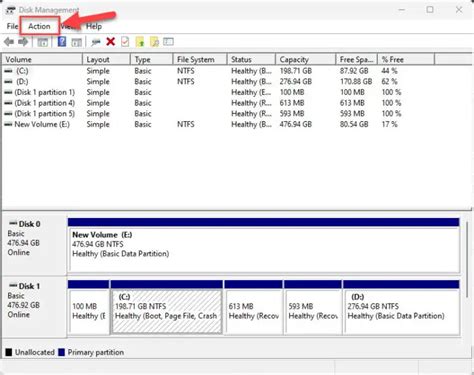Click the 198.71 GB capacity cell

[x=296, y=71]
